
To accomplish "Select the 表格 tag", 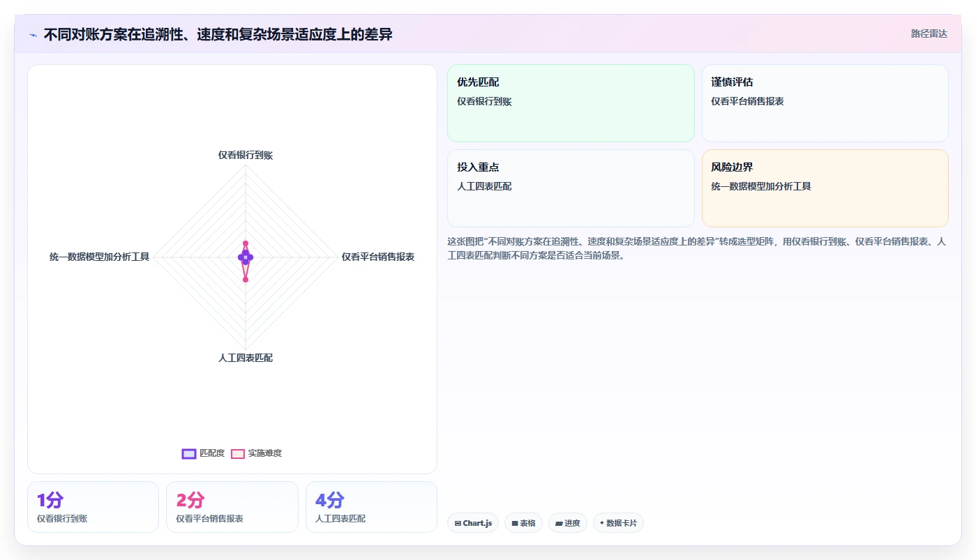I will pos(523,523).
